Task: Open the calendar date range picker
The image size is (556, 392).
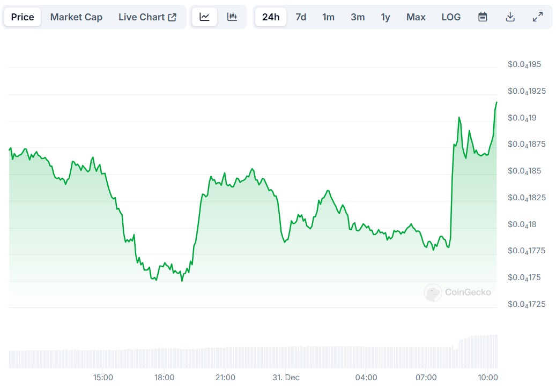Action: 483,17
